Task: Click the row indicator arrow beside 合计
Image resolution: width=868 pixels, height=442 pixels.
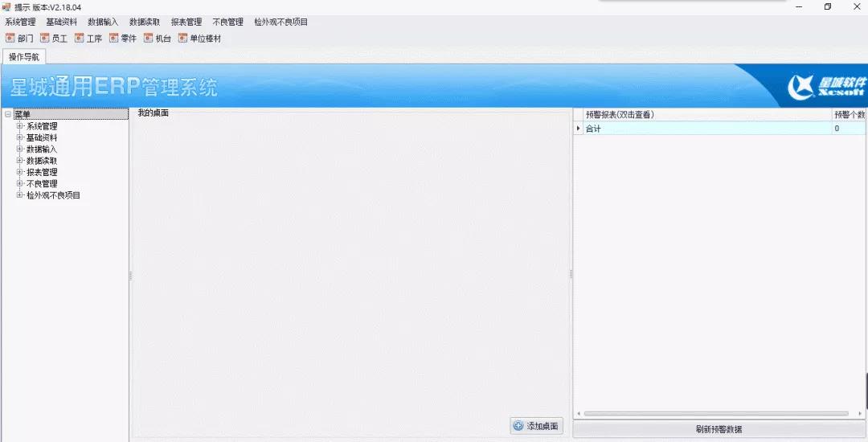Action: coord(579,129)
